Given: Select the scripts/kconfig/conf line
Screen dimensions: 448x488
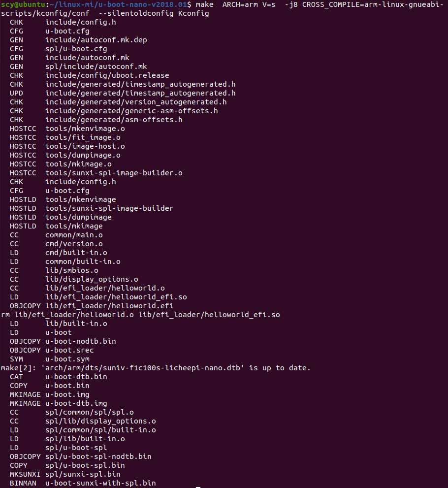Looking at the screenshot, I should click(105, 14).
